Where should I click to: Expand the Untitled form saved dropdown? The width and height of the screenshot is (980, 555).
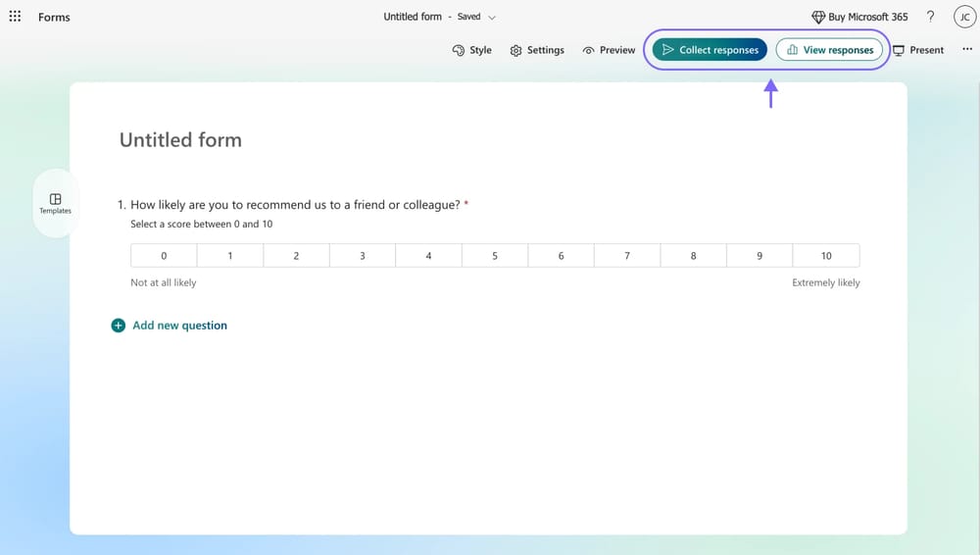492,18
